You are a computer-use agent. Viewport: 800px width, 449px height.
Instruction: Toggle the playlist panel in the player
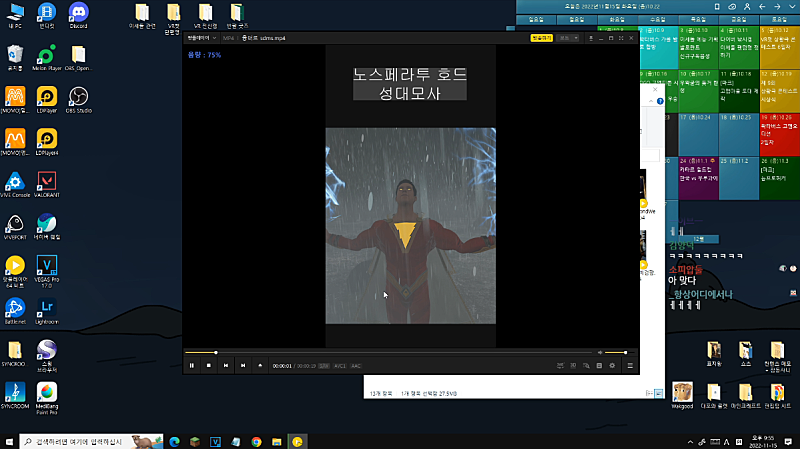pyautogui.click(x=630, y=366)
